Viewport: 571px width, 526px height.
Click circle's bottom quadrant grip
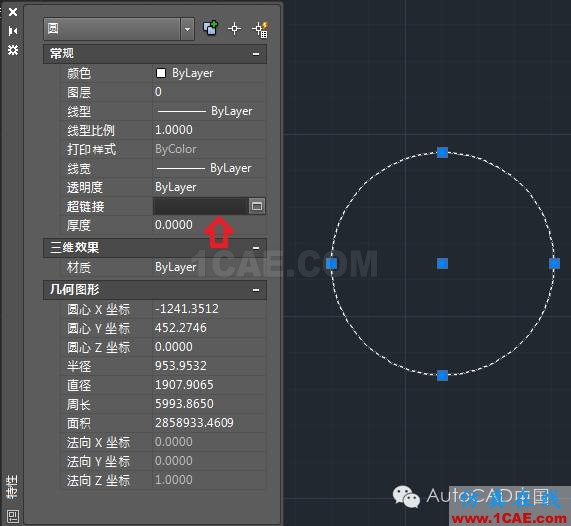click(x=442, y=375)
